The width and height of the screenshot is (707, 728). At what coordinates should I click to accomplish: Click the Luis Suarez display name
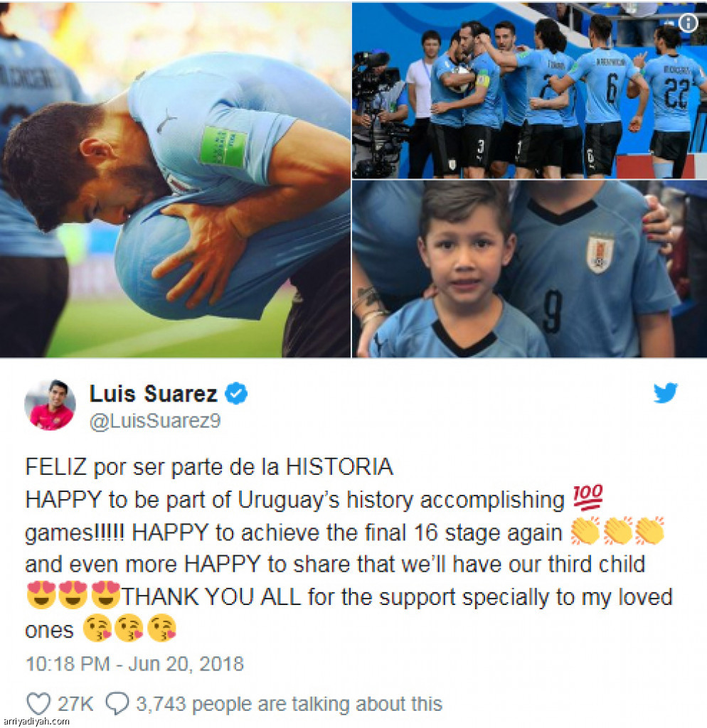click(x=154, y=394)
